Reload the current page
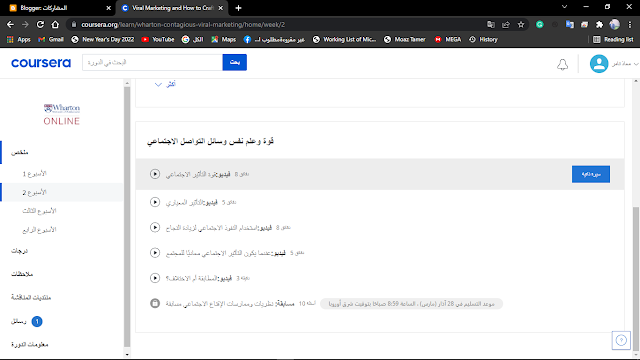 pos(40,24)
